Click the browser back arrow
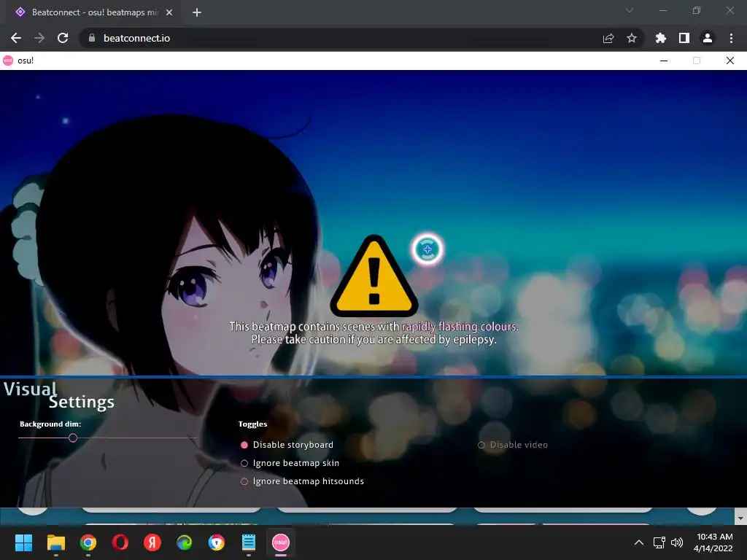Viewport: 747px width, 560px height. click(x=16, y=38)
